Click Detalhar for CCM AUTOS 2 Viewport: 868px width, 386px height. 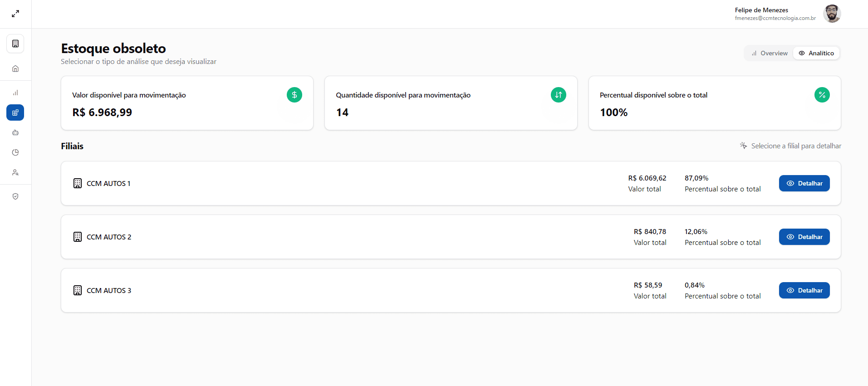tap(804, 237)
